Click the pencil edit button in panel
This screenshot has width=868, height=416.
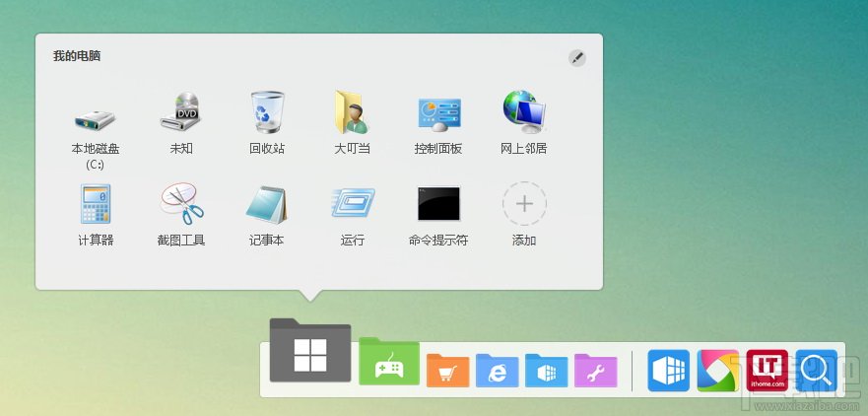(x=577, y=57)
